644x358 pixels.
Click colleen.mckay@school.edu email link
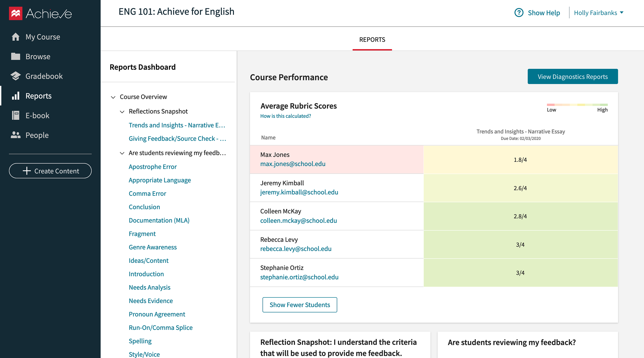point(298,220)
